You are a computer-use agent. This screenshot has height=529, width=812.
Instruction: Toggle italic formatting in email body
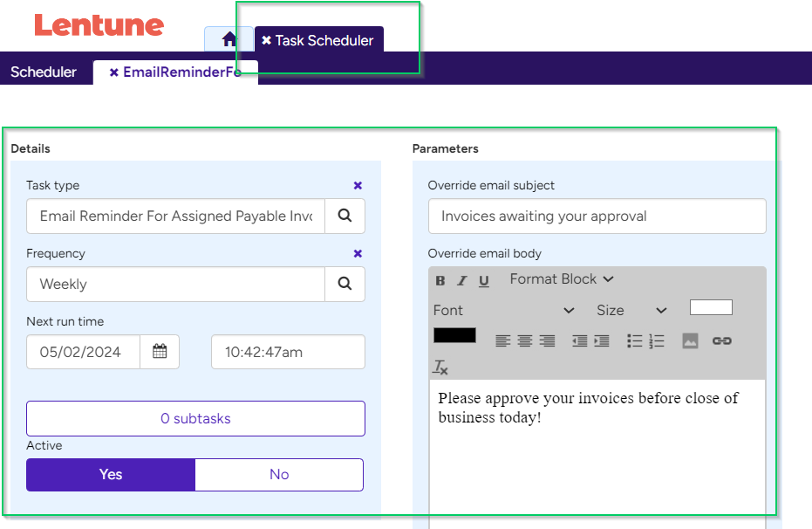(x=461, y=281)
